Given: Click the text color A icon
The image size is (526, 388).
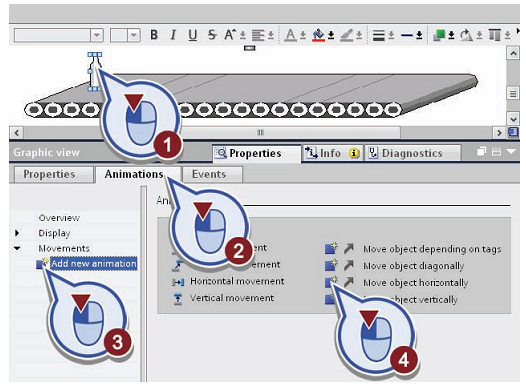Looking at the screenshot, I should (x=291, y=35).
